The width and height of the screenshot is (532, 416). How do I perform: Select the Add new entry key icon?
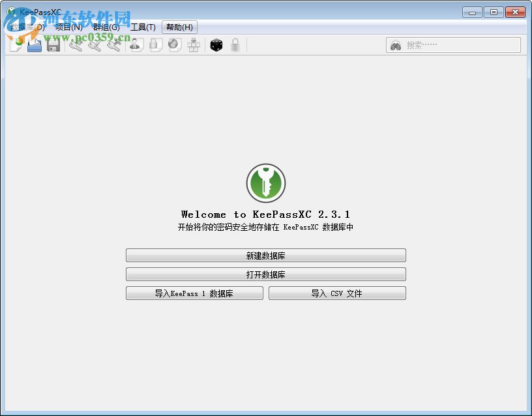pos(76,45)
